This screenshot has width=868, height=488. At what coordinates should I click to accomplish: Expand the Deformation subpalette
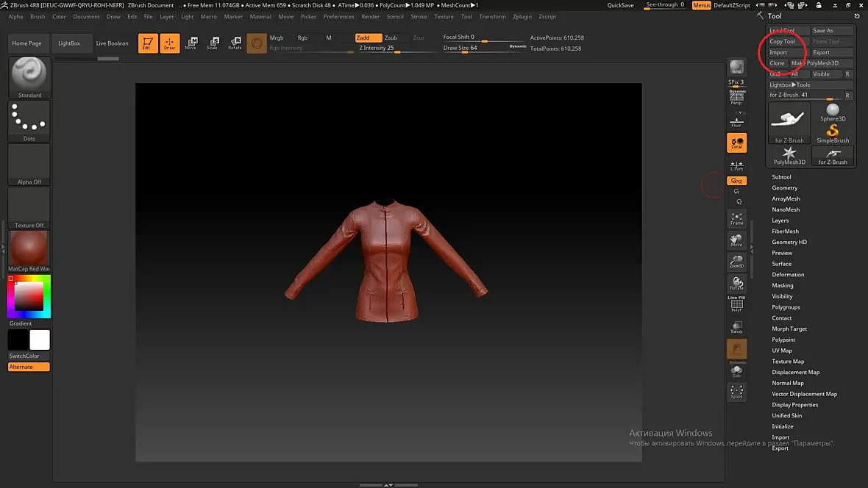(787, 275)
